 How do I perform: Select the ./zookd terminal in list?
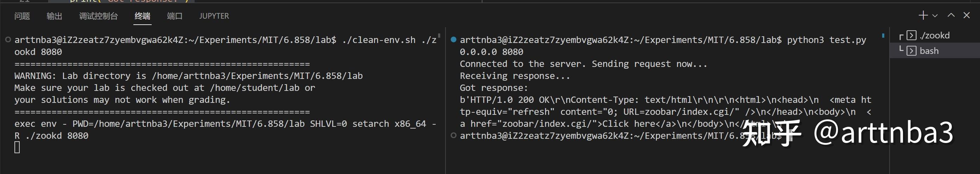point(934,36)
